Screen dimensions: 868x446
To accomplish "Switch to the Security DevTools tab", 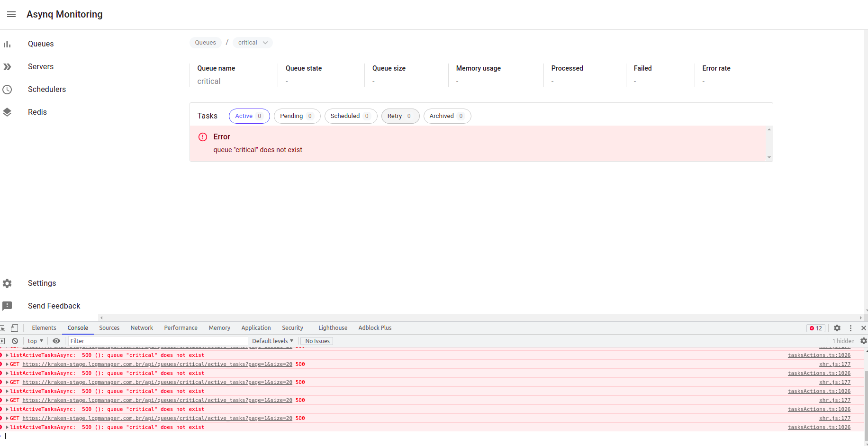I will (292, 328).
